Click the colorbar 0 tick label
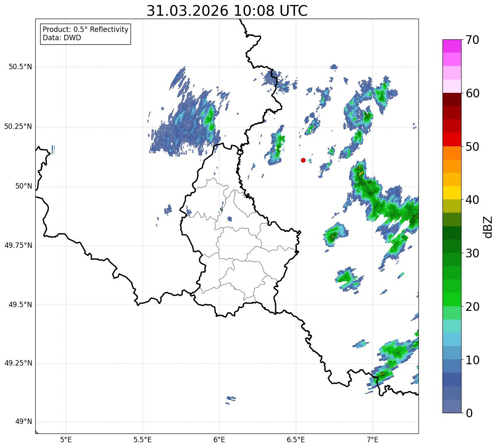Viewport: 498px width, 448px height. tap(469, 413)
